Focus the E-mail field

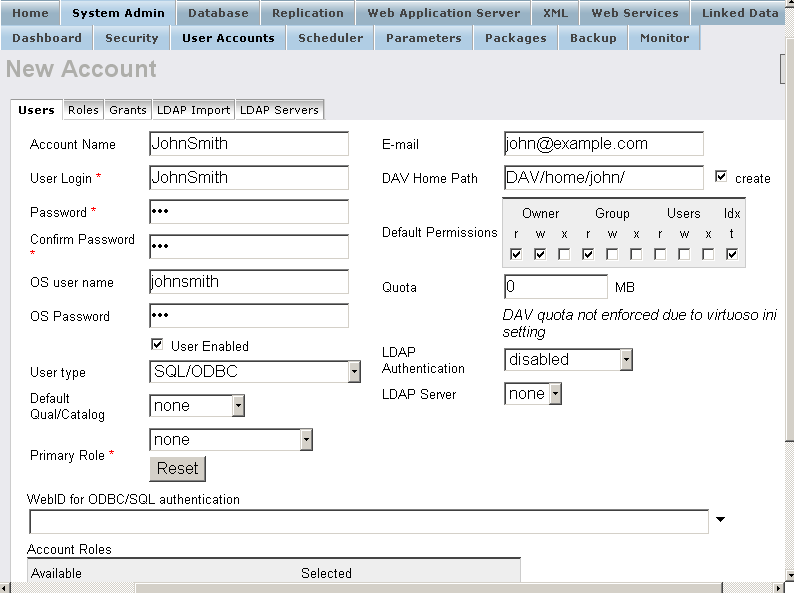604,144
